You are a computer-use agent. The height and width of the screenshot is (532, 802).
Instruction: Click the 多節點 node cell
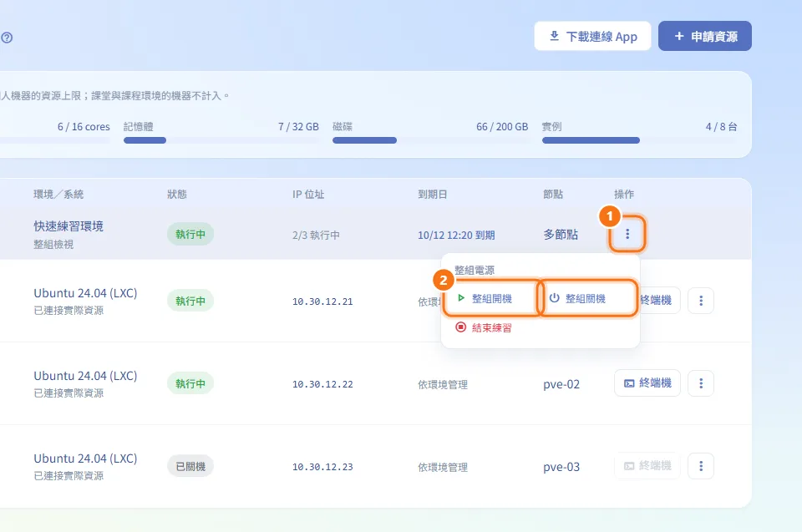[561, 235]
